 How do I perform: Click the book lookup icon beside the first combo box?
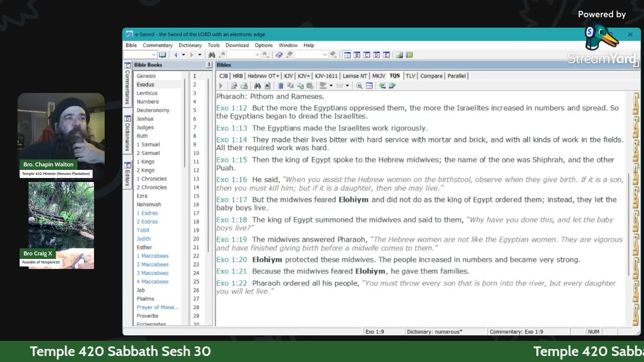point(163,55)
